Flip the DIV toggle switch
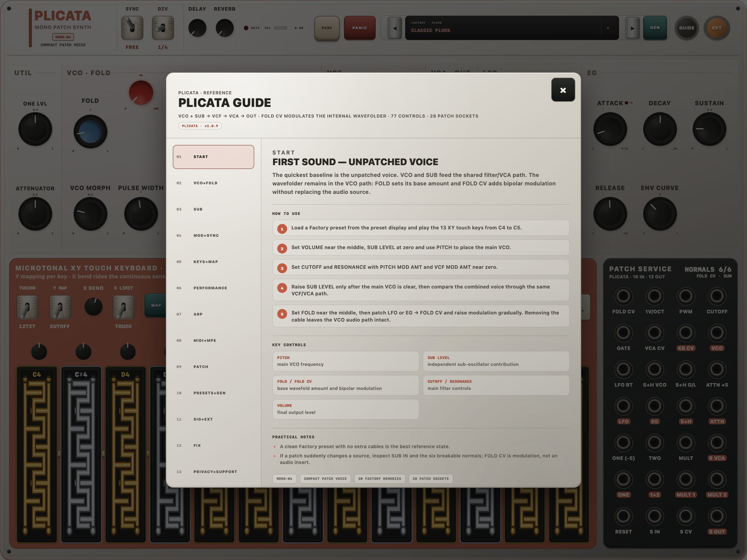This screenshot has width=747, height=560. (163, 28)
